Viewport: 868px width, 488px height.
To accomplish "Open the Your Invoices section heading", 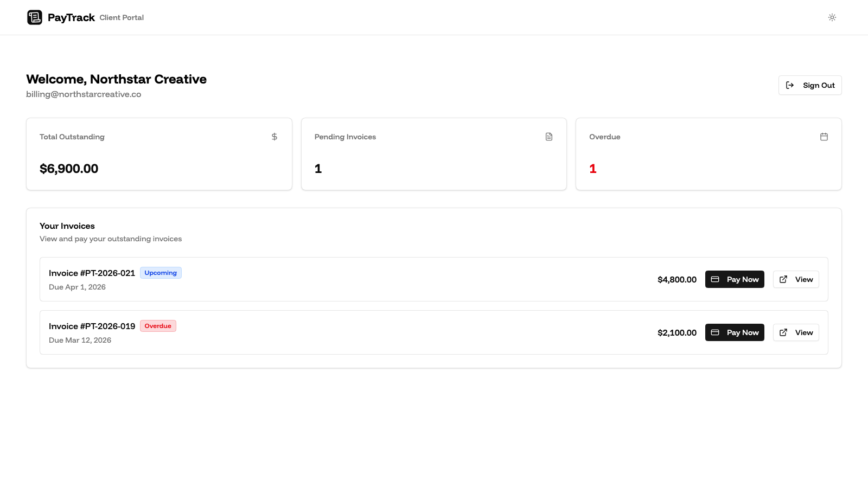I will pos(67,226).
